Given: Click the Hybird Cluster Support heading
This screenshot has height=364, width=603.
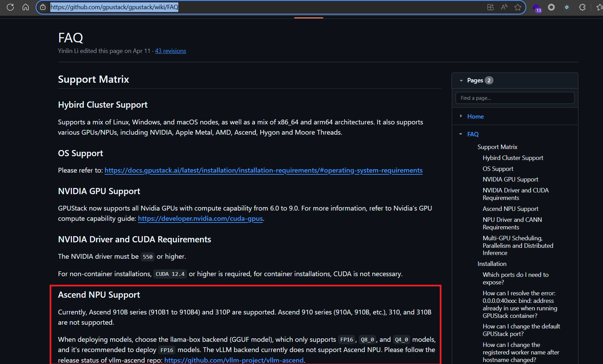Looking at the screenshot, I should point(103,105).
